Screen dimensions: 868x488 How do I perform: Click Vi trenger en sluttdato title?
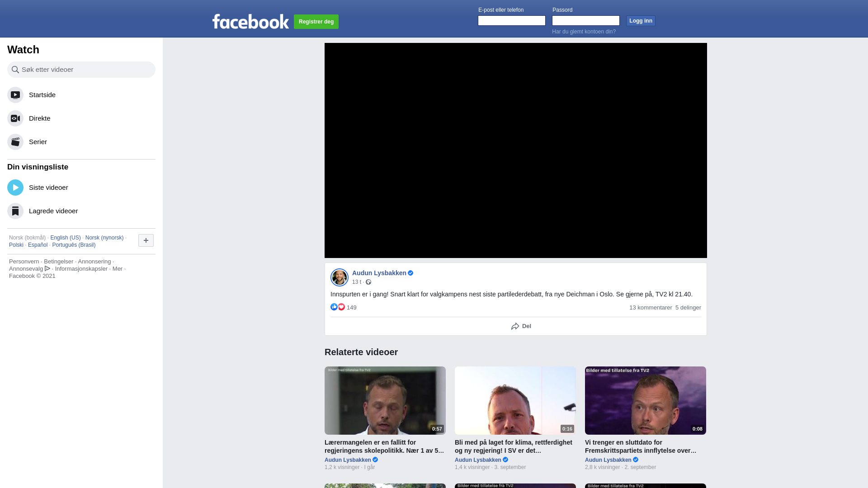point(641,446)
